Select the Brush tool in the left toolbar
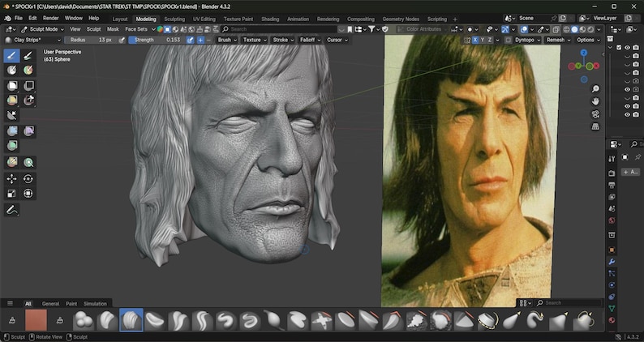 coord(11,55)
